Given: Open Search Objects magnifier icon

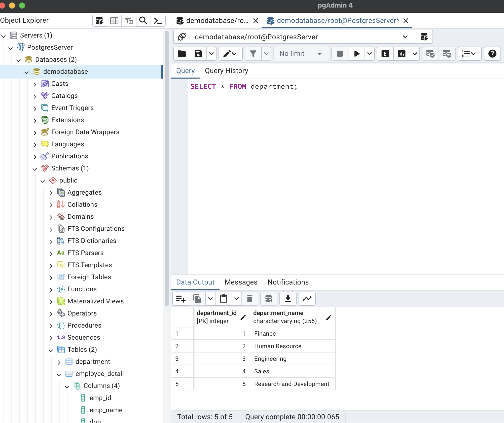Looking at the screenshot, I should (x=143, y=21).
